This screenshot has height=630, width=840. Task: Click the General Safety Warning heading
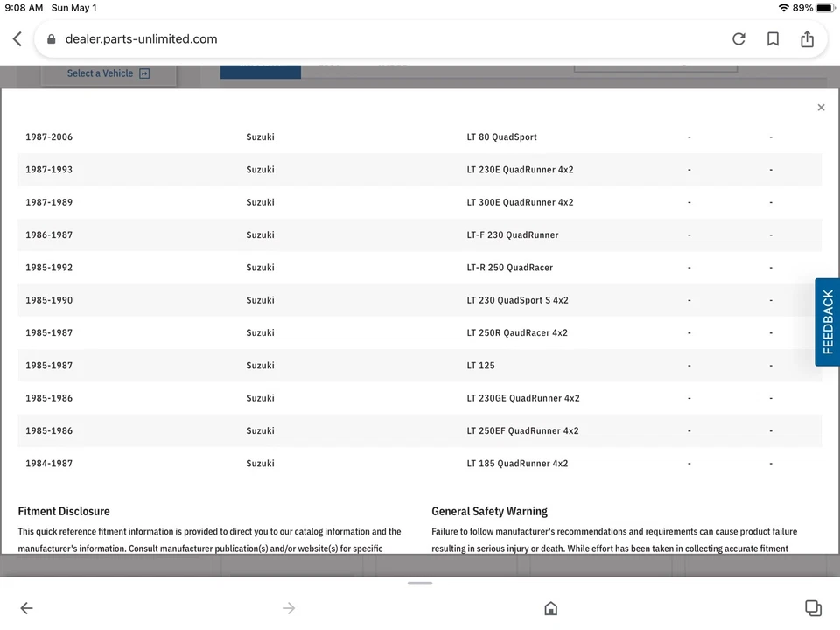[490, 512]
